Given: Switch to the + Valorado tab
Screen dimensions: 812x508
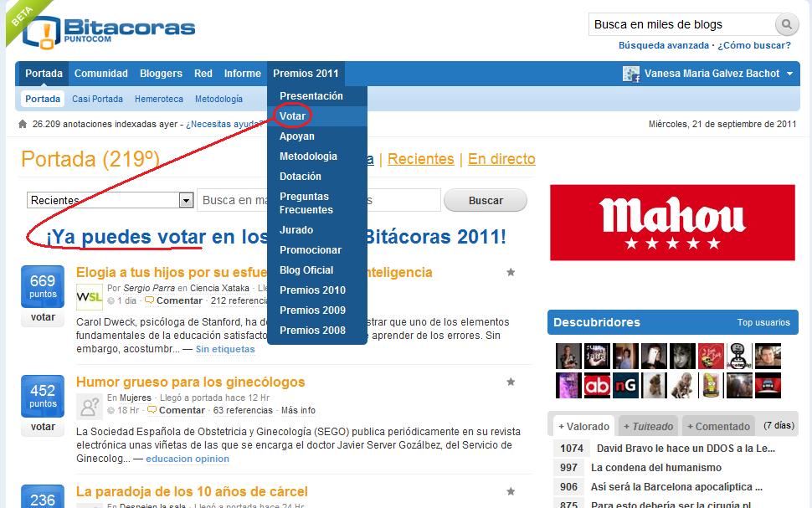Looking at the screenshot, I should pyautogui.click(x=583, y=427).
